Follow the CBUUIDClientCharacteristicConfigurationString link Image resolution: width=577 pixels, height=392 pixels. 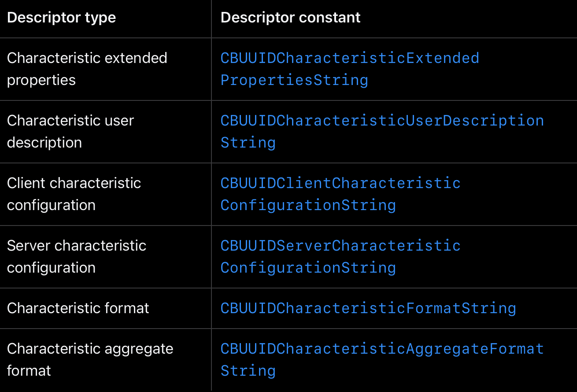[x=340, y=194]
